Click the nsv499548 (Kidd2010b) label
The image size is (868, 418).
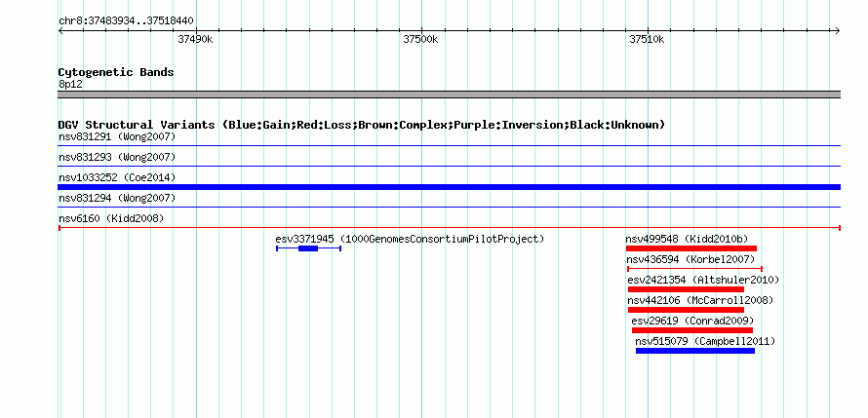(687, 239)
